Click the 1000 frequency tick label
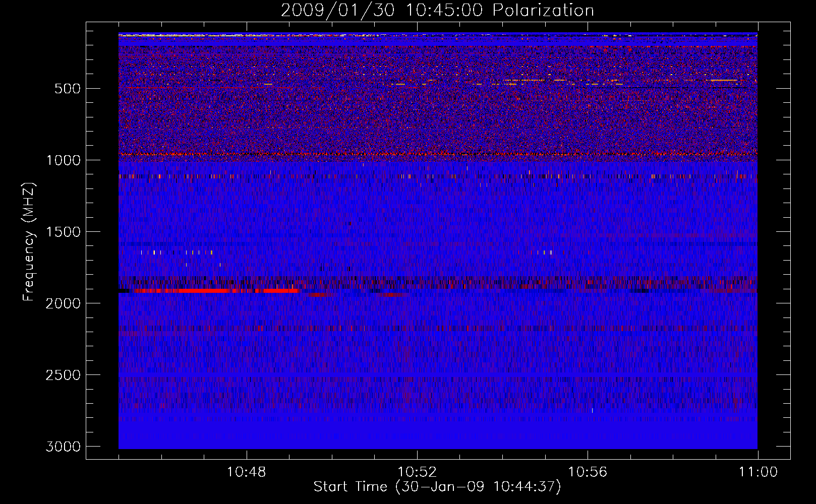The width and height of the screenshot is (816, 504). pyautogui.click(x=63, y=160)
